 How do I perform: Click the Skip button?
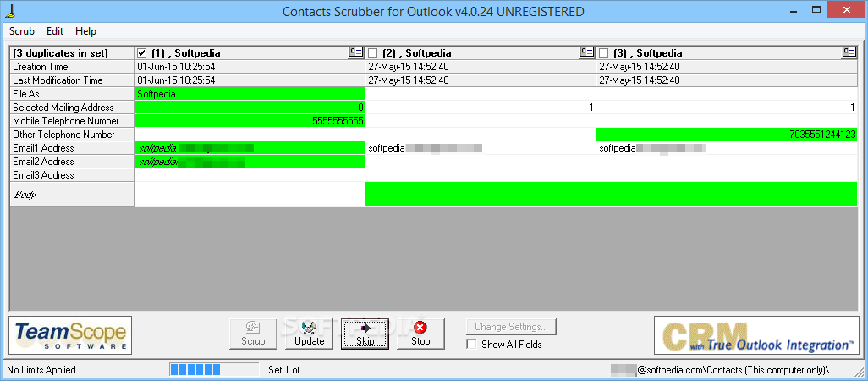pyautogui.click(x=365, y=334)
